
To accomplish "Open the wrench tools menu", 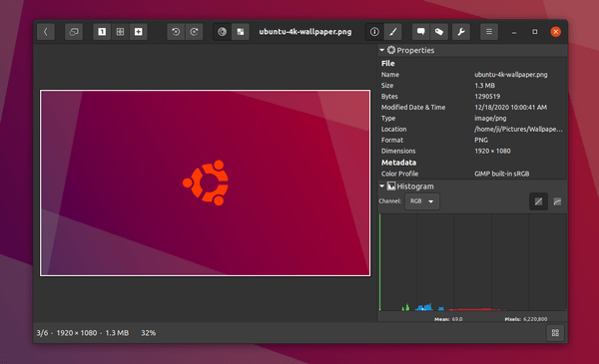I will (461, 32).
